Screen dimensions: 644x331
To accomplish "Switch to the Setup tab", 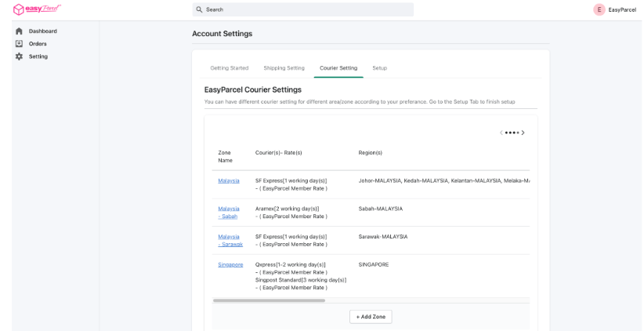I will click(379, 67).
